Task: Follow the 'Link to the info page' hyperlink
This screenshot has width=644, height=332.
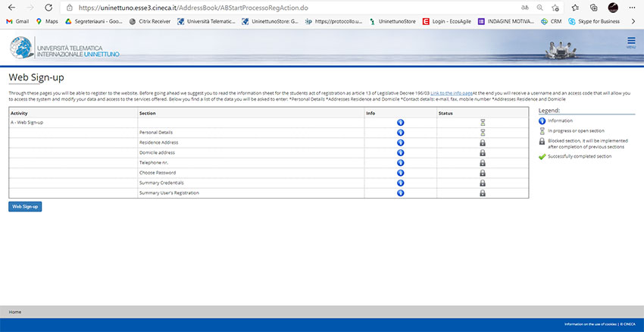Action: pos(451,92)
